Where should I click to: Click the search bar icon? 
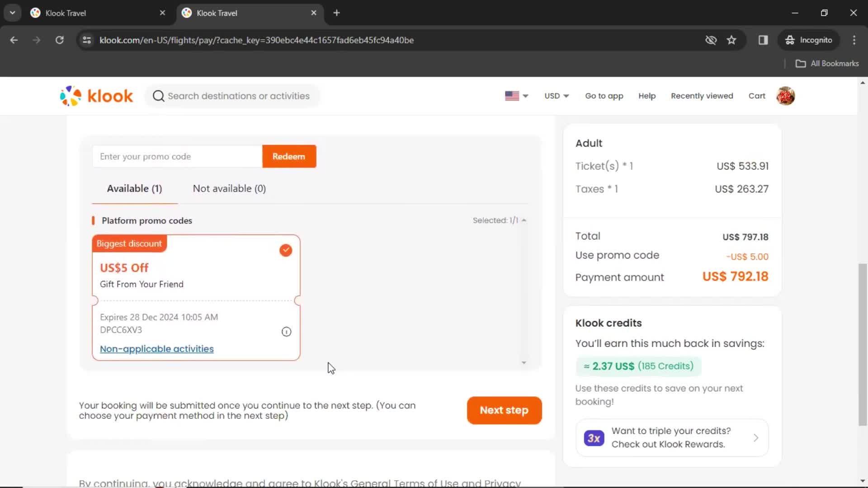pyautogui.click(x=158, y=96)
